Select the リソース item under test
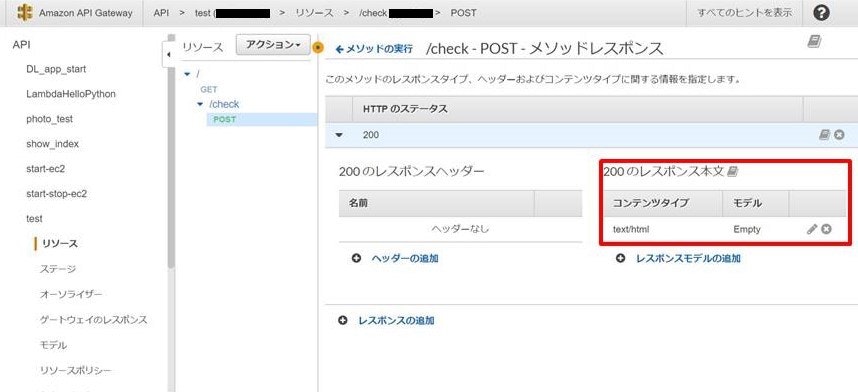858x392 pixels. [x=60, y=244]
